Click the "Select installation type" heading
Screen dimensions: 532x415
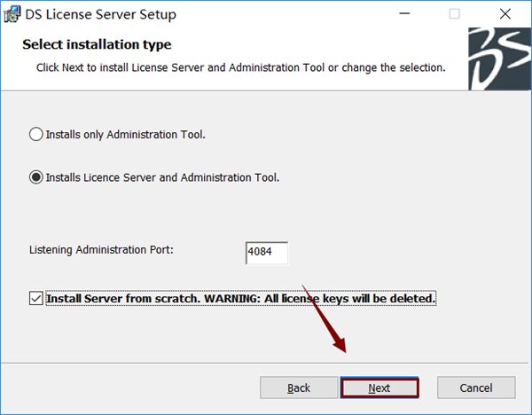(x=97, y=44)
